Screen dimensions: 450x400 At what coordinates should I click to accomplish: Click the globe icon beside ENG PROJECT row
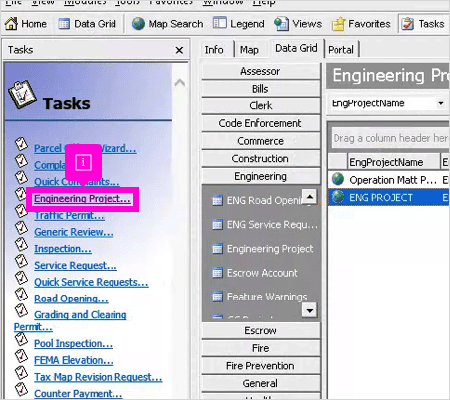click(x=338, y=197)
